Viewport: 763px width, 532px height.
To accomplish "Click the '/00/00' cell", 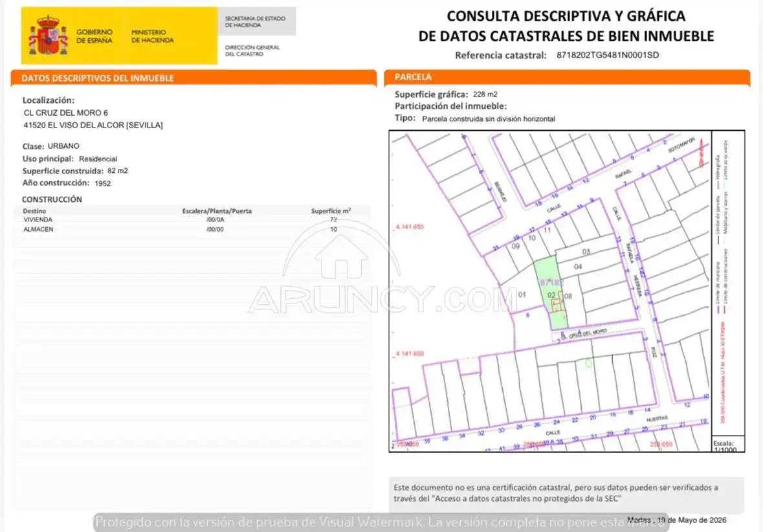I will [215, 229].
